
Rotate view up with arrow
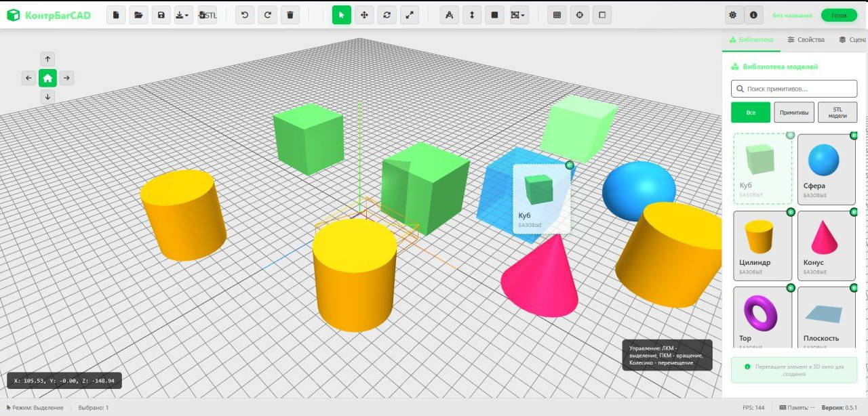(47, 59)
